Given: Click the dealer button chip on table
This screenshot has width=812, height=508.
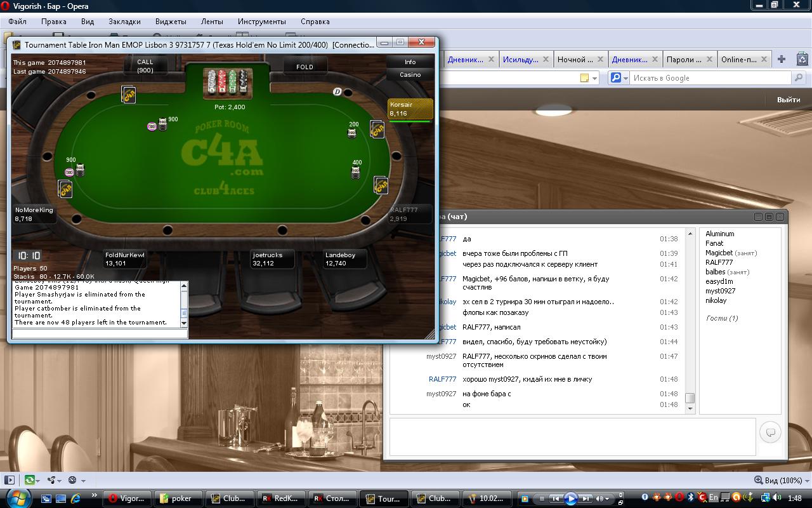Looking at the screenshot, I should pyautogui.click(x=337, y=91).
